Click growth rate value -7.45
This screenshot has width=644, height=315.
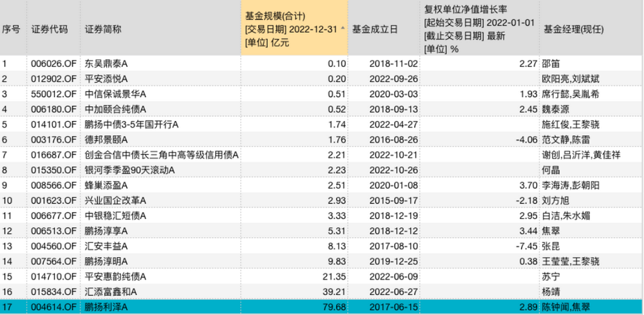tap(526, 246)
